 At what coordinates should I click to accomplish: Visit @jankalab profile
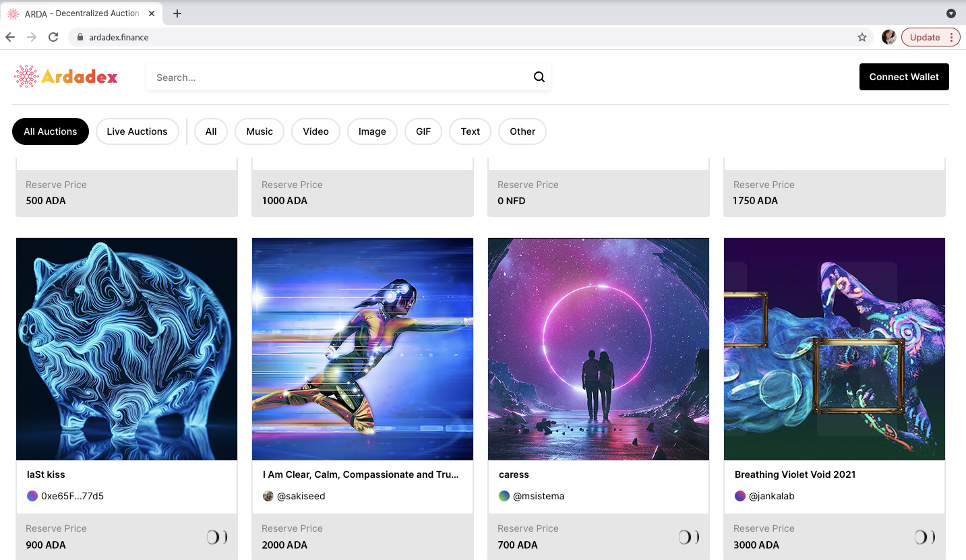pyautogui.click(x=772, y=496)
